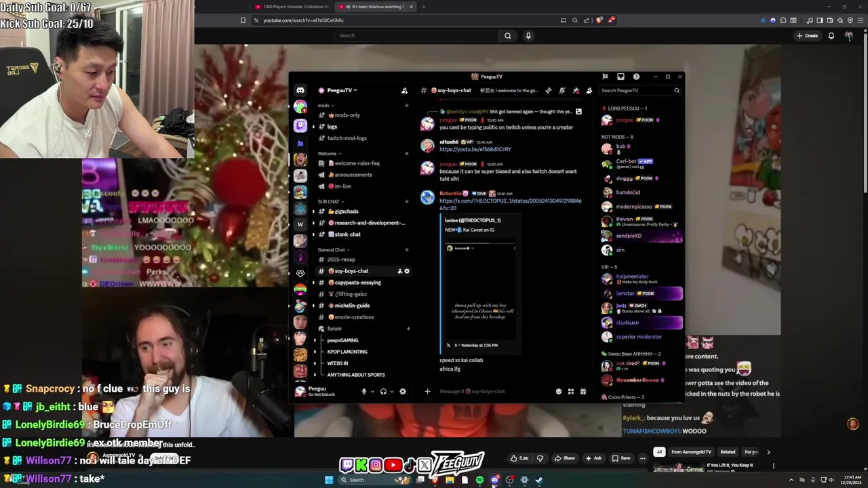Screen dimensions: 868x488
Task: Click the invite people icon beside PeeguuTV
Action: [404, 90]
